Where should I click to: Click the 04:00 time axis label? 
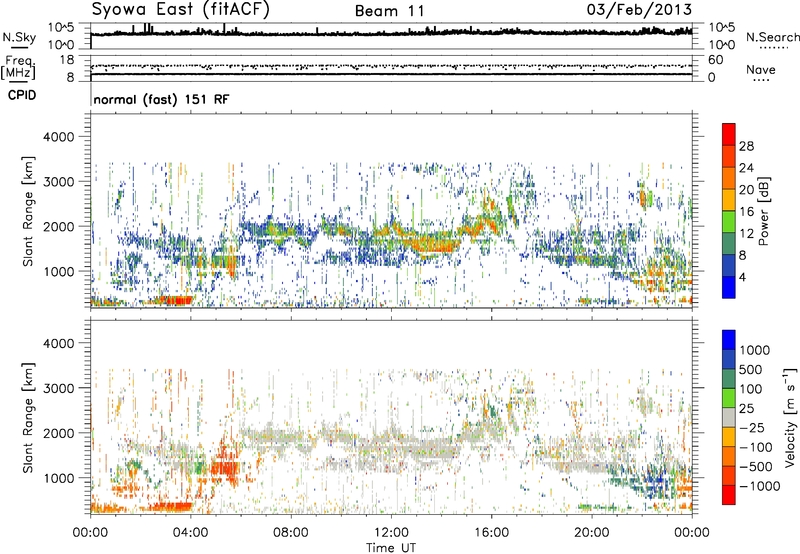tap(191, 533)
